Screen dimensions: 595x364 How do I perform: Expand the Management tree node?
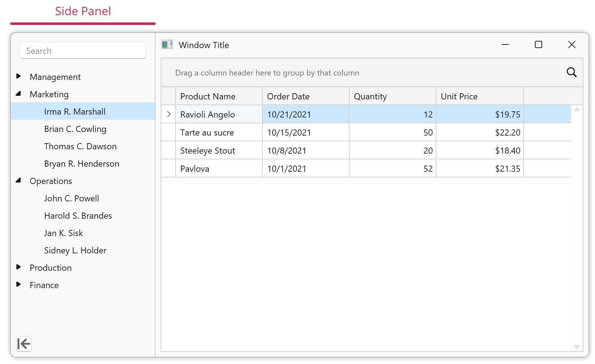(x=18, y=76)
